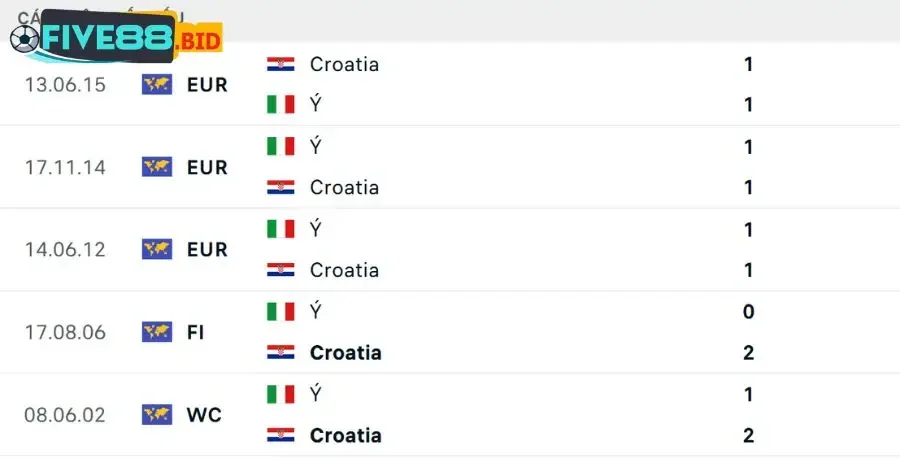Viewport: 900px width, 460px height.
Task: Click the 14.06.12 match date
Action: pyautogui.click(x=65, y=249)
